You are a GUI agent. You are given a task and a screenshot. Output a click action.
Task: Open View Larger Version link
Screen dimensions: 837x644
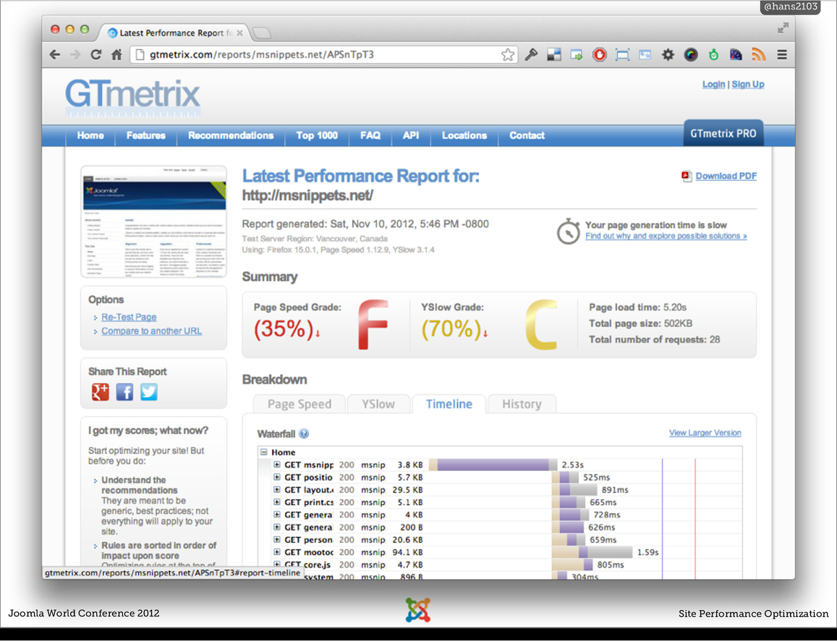[705, 433]
